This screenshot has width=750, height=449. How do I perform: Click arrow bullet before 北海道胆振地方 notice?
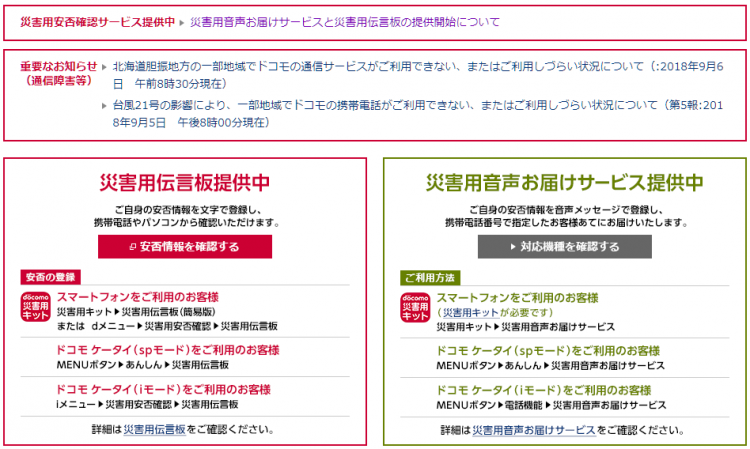tap(104, 67)
